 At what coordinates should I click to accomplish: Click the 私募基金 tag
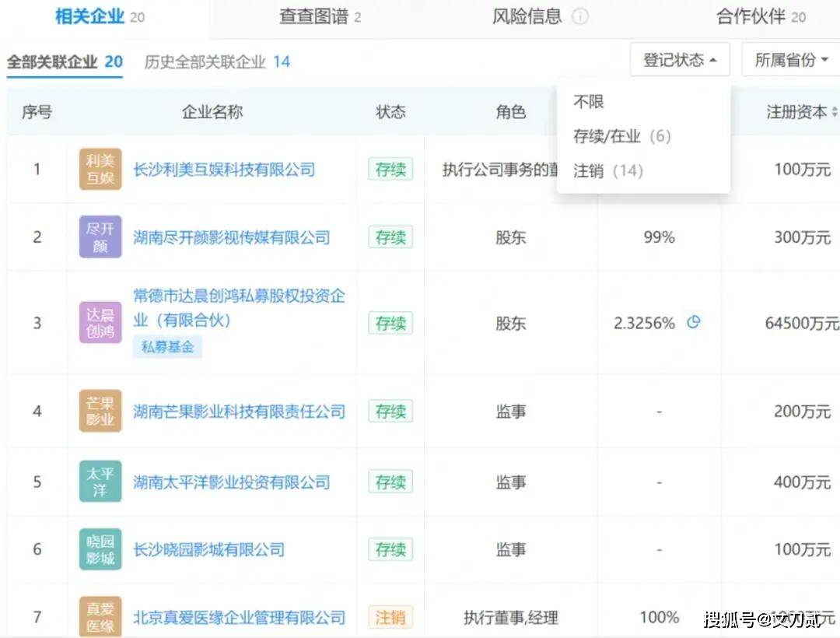click(x=167, y=347)
